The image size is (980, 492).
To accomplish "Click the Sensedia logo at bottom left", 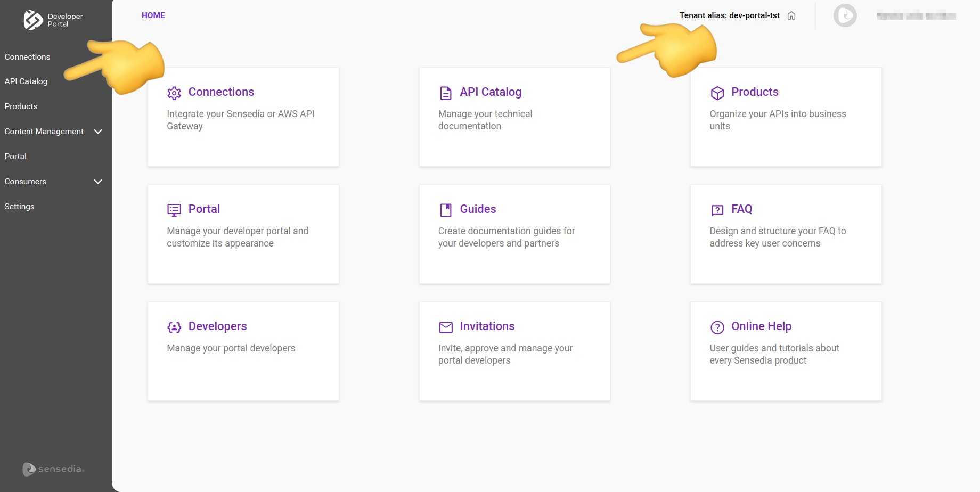I will point(53,469).
